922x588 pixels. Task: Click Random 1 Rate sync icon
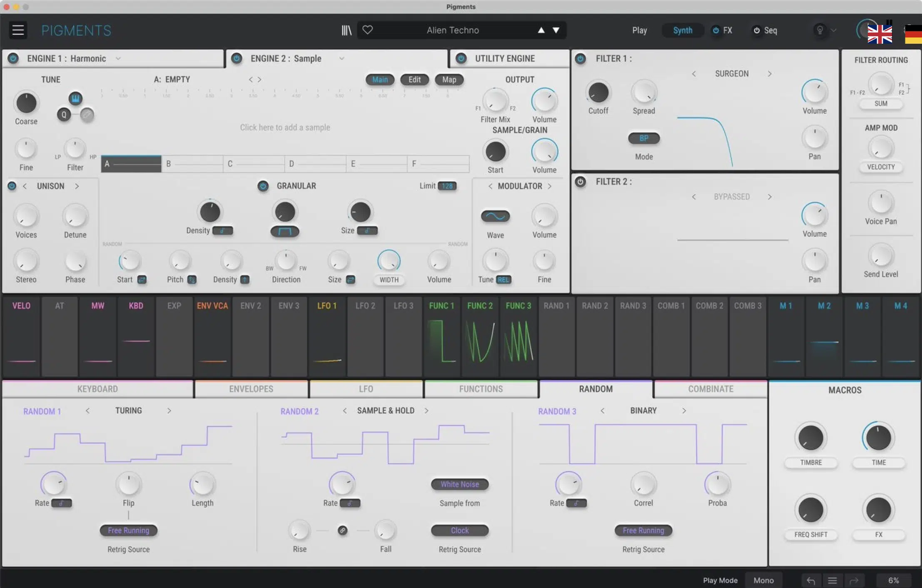(61, 503)
